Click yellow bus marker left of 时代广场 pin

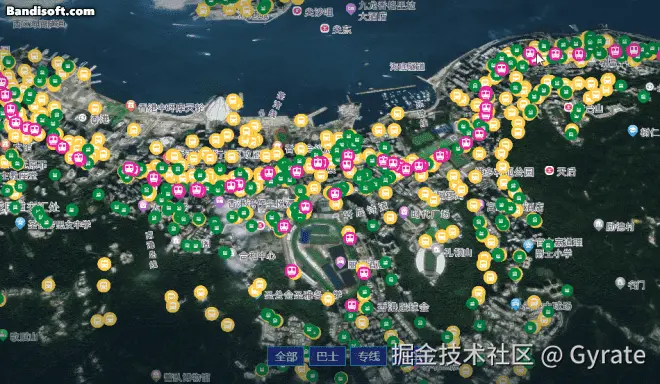point(390,217)
